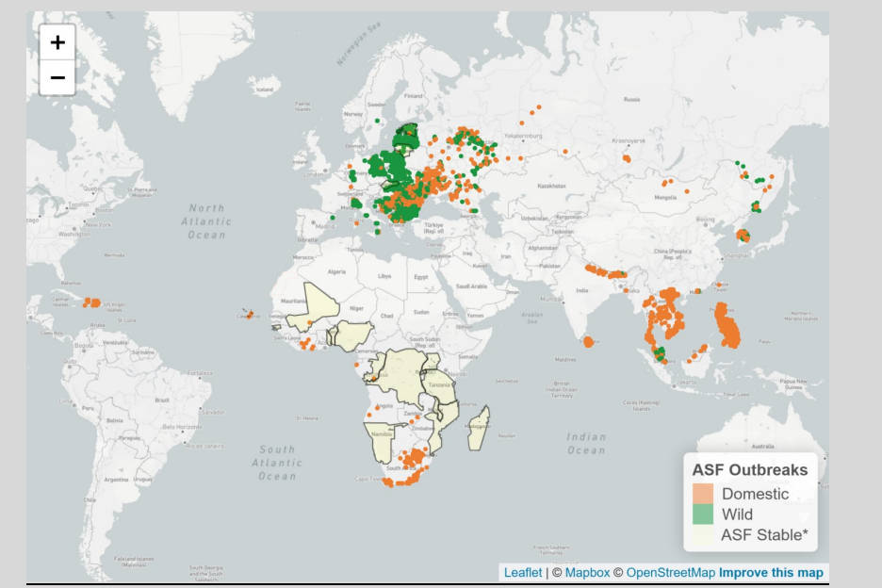882x588 pixels.
Task: Click the orange Domestic legend swatch
Action: pyautogui.click(x=703, y=494)
